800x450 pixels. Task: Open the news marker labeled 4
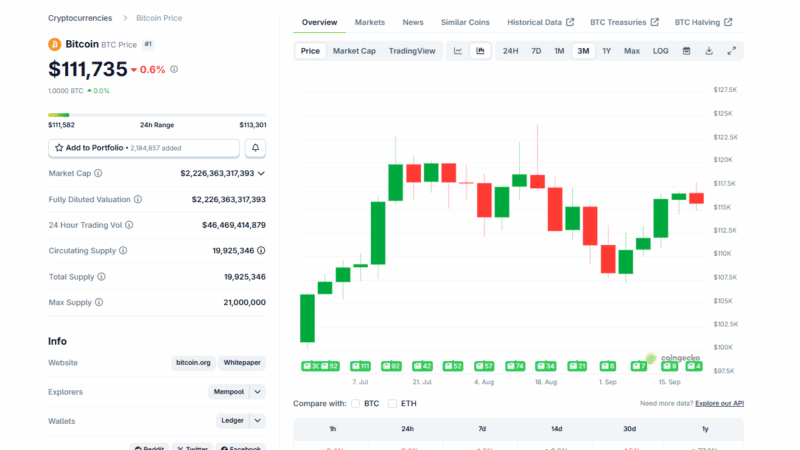coord(694,366)
